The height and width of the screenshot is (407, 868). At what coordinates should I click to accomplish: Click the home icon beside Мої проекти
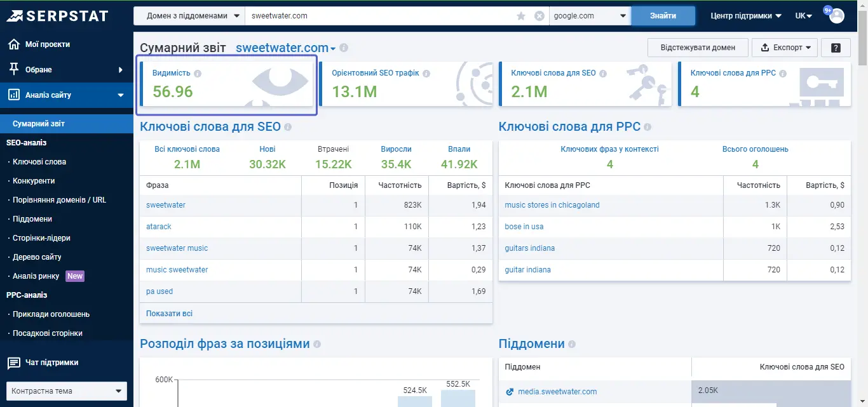point(13,44)
